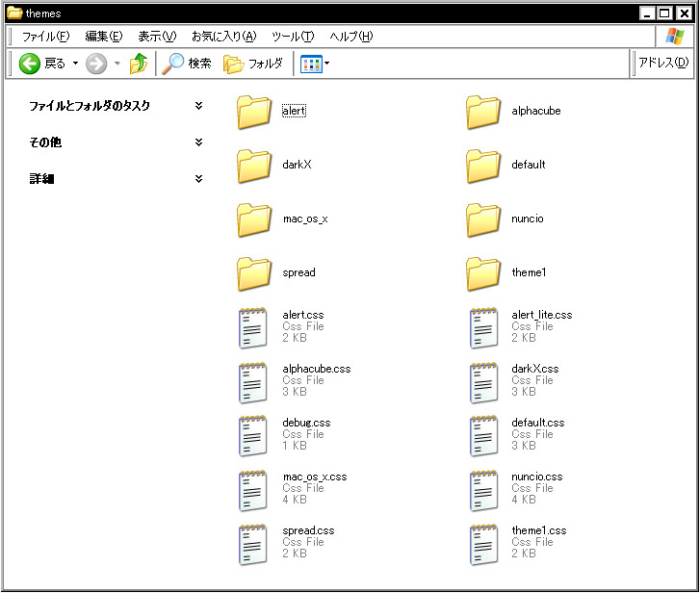The height and width of the screenshot is (593, 700).
Task: Open the ファイル(F) menu
Action: (46, 37)
